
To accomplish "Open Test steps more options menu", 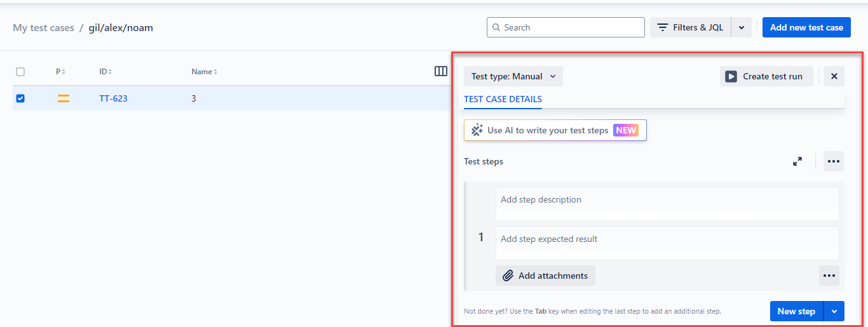I will tap(834, 161).
